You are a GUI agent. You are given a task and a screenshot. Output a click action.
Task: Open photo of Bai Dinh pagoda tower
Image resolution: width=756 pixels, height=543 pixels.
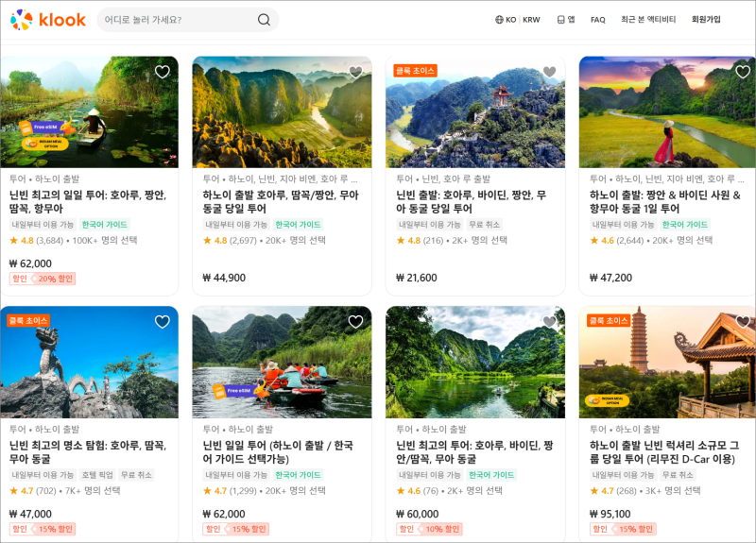click(x=668, y=363)
